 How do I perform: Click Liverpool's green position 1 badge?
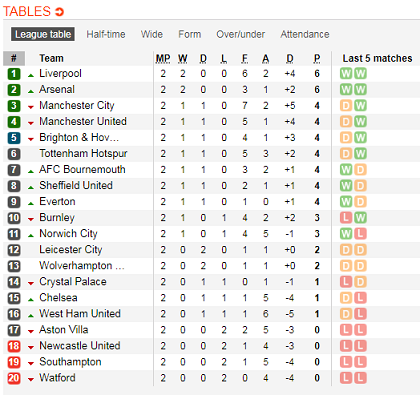pos(14,74)
